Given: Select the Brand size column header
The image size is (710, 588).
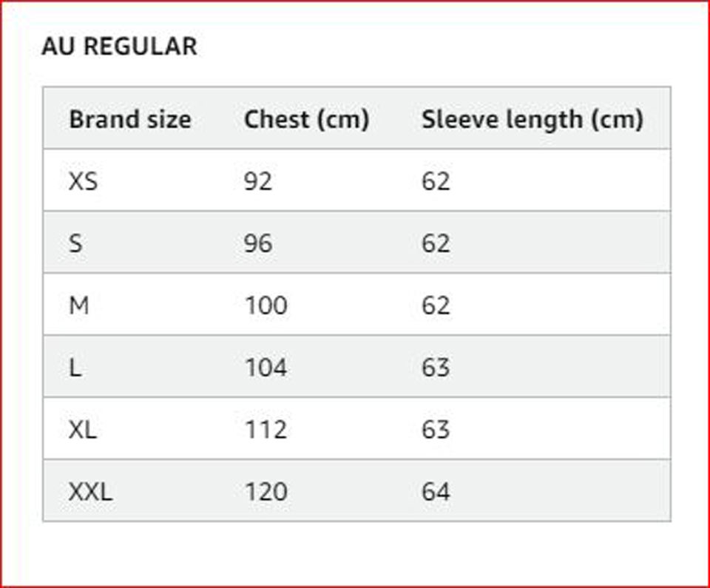Looking at the screenshot, I should click(x=130, y=120).
